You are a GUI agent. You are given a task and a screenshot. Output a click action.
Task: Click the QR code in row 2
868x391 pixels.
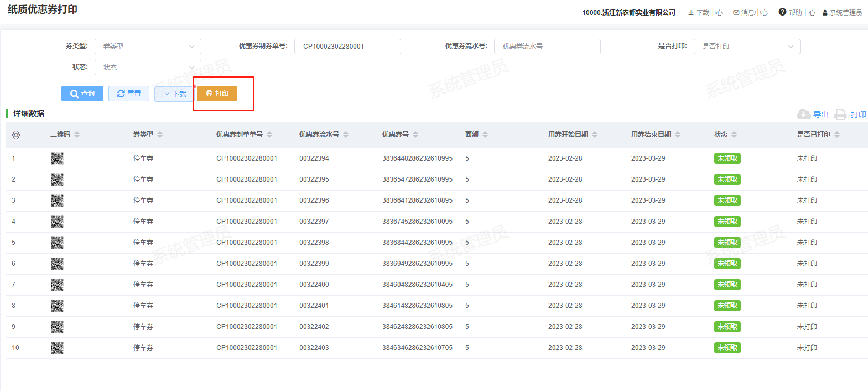point(57,179)
